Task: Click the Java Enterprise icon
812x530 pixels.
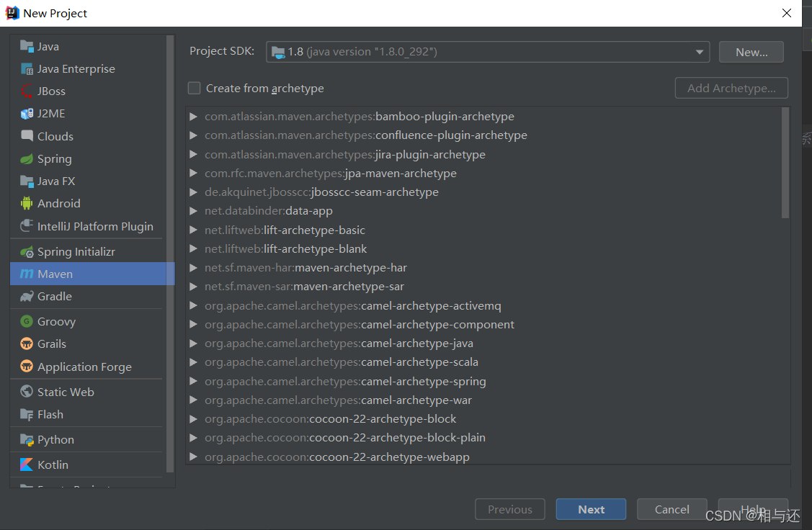Action: coord(27,69)
